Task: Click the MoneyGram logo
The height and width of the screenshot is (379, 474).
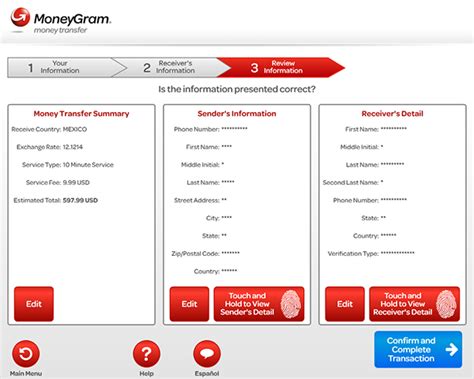Action: 61,21
